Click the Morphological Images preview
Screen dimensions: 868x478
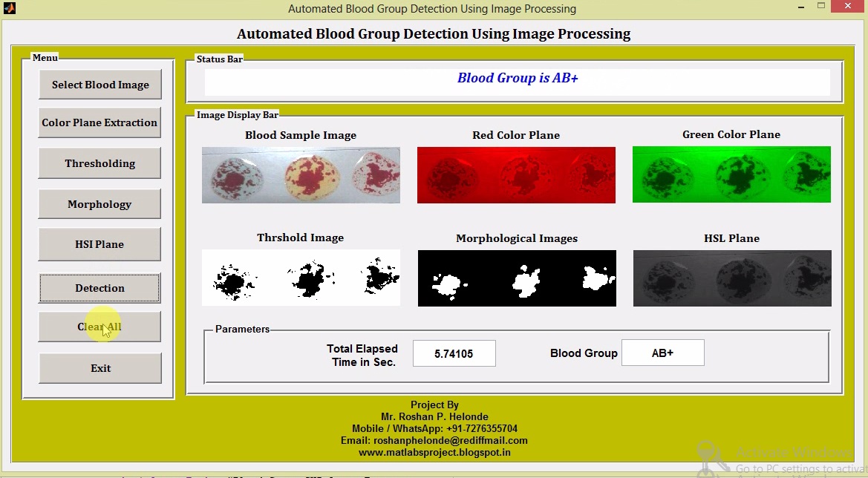tap(516, 278)
